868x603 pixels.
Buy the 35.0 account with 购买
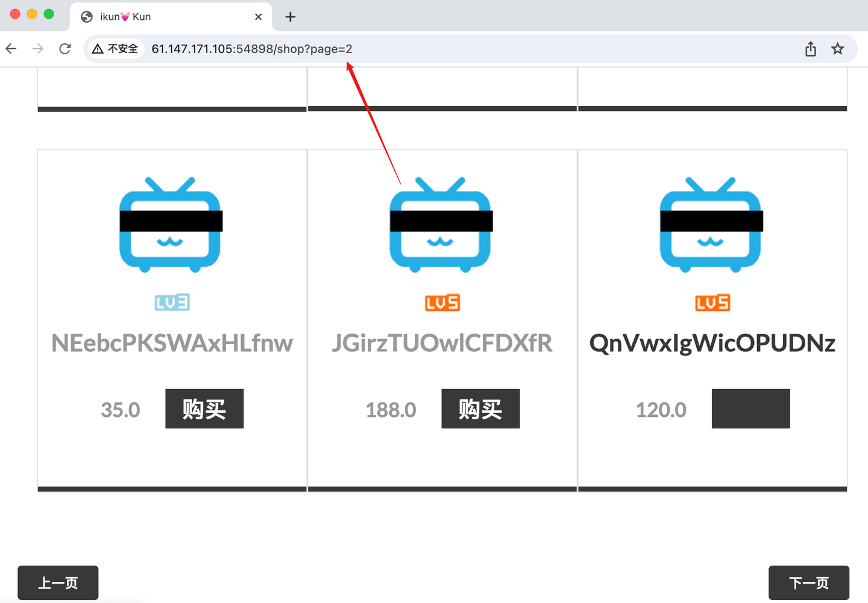pyautogui.click(x=204, y=409)
